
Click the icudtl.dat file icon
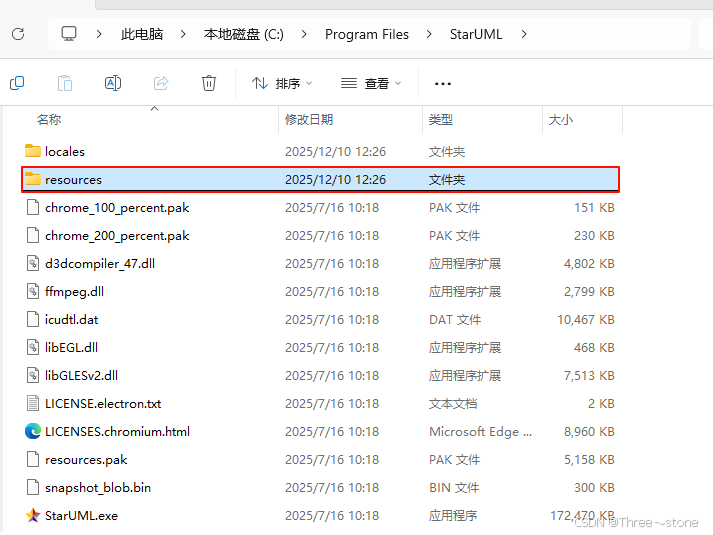coord(33,320)
